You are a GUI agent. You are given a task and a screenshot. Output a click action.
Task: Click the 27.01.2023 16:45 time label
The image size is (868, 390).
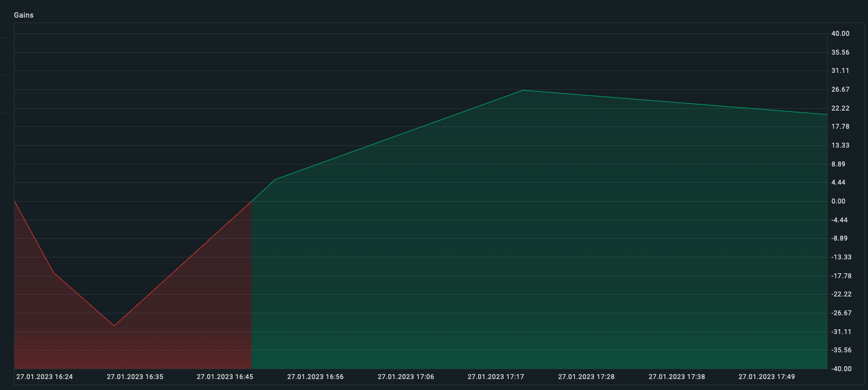(x=225, y=377)
